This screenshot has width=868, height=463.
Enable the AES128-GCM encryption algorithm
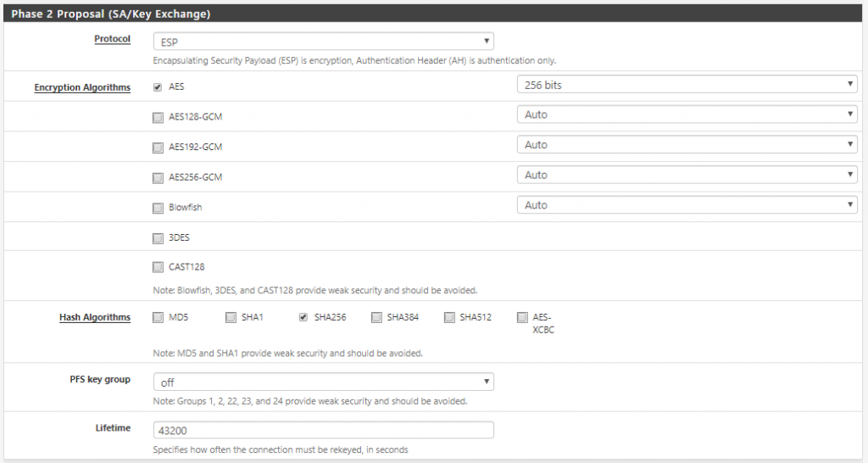click(x=158, y=117)
